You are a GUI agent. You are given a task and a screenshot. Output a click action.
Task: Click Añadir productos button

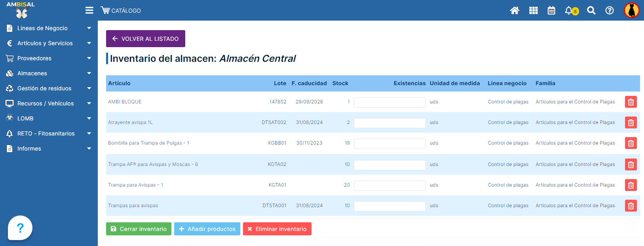(x=207, y=229)
